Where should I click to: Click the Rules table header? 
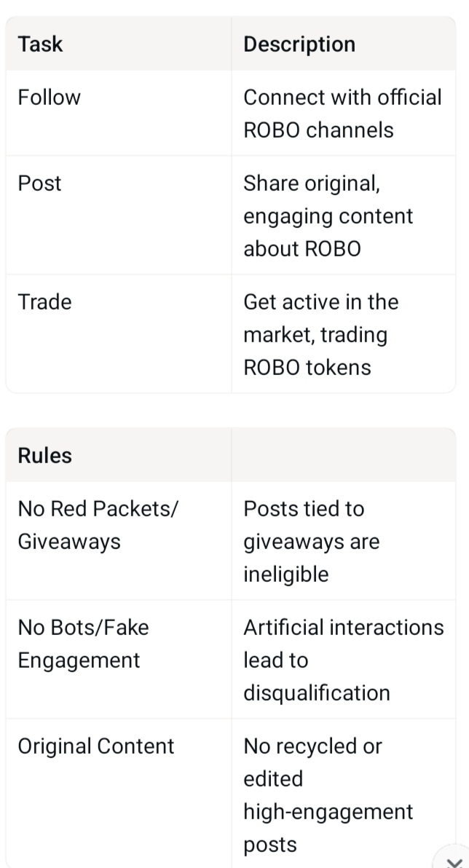pyautogui.click(x=45, y=456)
